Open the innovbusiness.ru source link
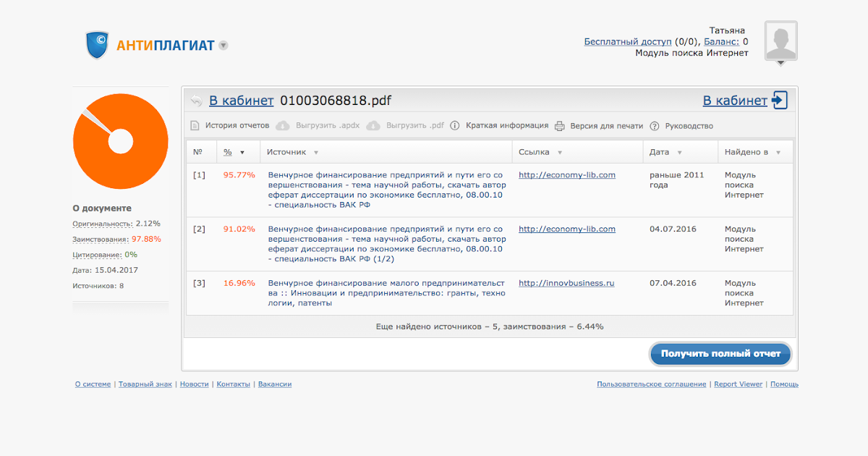Screen dimensions: 868x456 [566, 283]
